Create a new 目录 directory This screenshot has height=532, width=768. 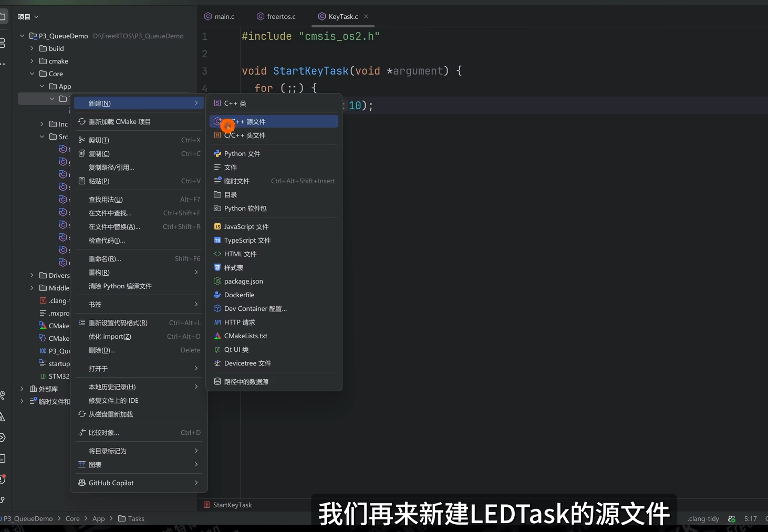(274, 194)
